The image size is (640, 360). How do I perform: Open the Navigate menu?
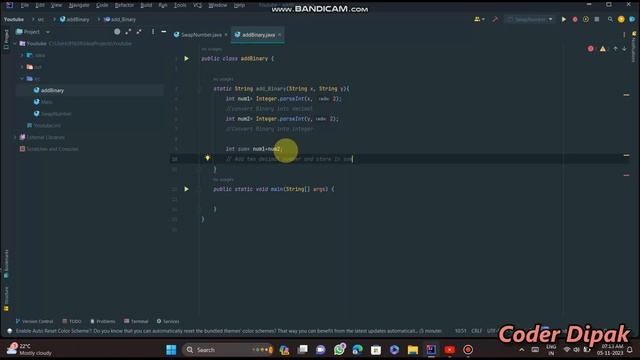(79, 5)
